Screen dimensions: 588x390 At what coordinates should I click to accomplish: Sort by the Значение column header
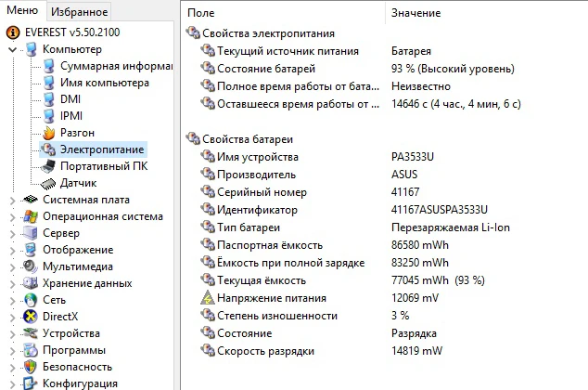[486, 13]
